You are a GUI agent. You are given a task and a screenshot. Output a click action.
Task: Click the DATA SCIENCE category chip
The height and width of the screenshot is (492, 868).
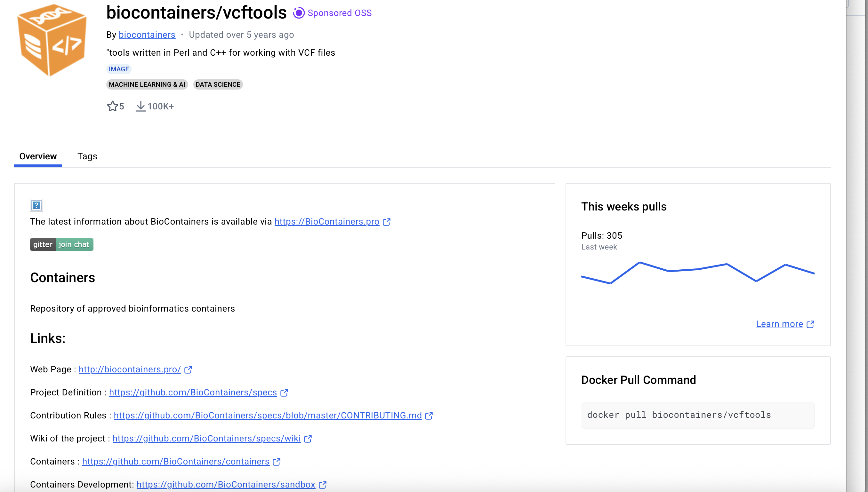pos(218,84)
